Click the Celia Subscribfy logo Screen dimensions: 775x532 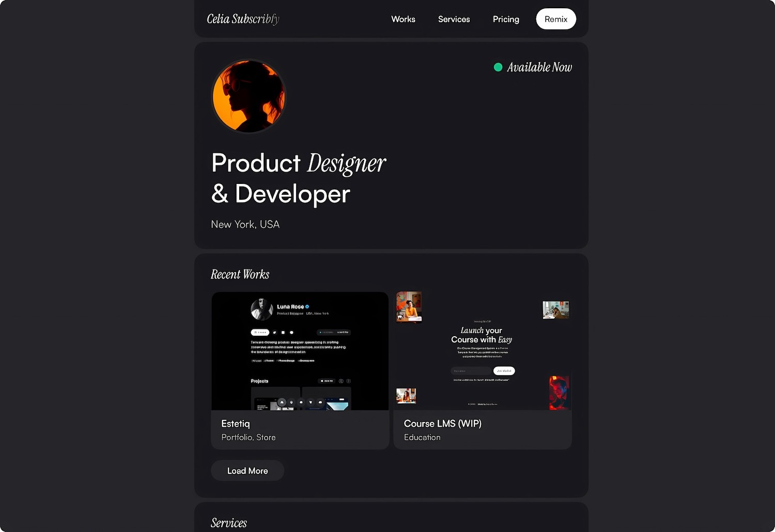tap(243, 19)
